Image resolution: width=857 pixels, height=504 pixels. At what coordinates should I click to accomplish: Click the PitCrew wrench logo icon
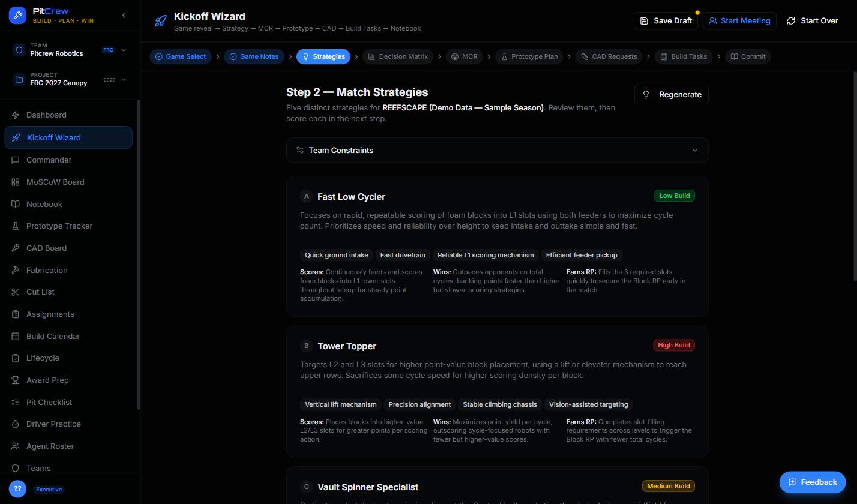click(x=17, y=16)
